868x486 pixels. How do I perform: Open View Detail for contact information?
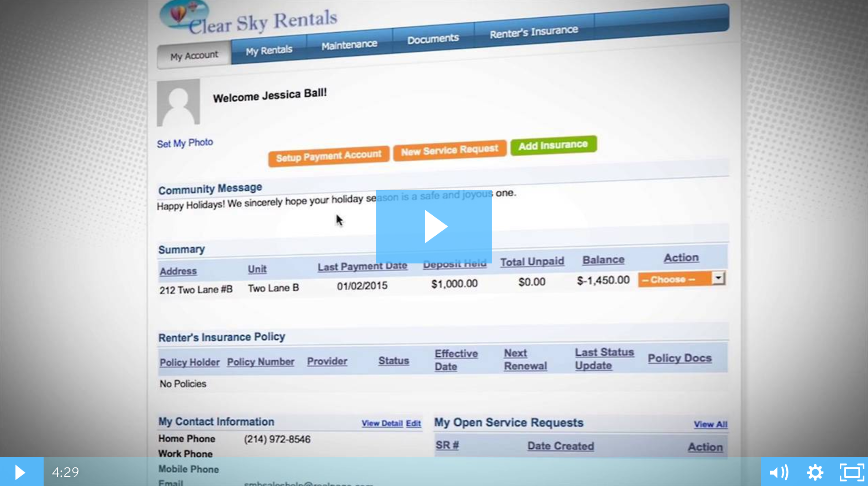point(382,423)
